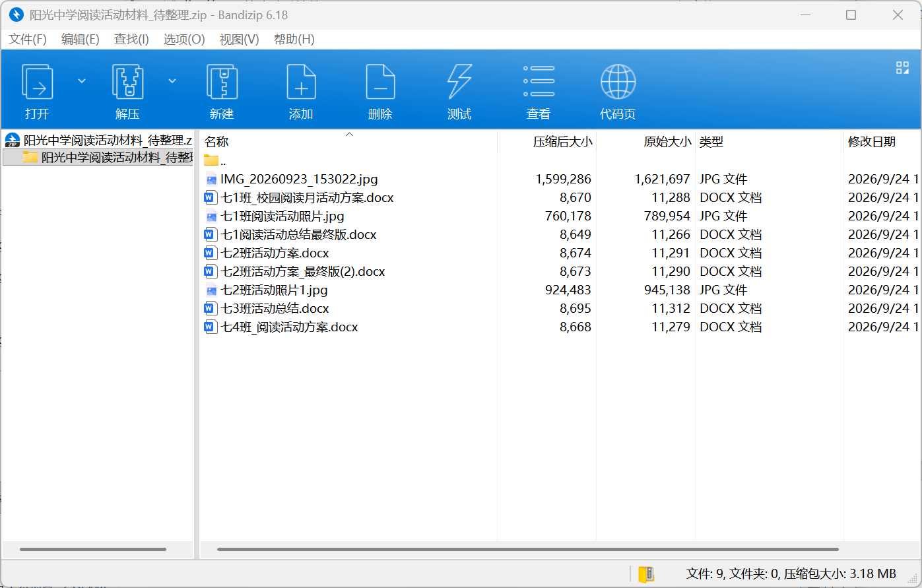The width and height of the screenshot is (922, 588).
Task: Click the 打开 (Open) toolbar icon
Action: [37, 81]
